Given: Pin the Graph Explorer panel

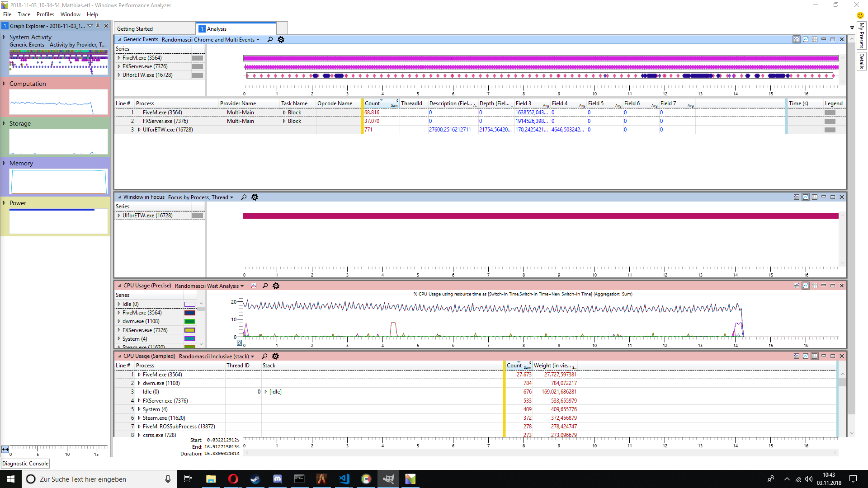Looking at the screenshot, I should point(98,26).
